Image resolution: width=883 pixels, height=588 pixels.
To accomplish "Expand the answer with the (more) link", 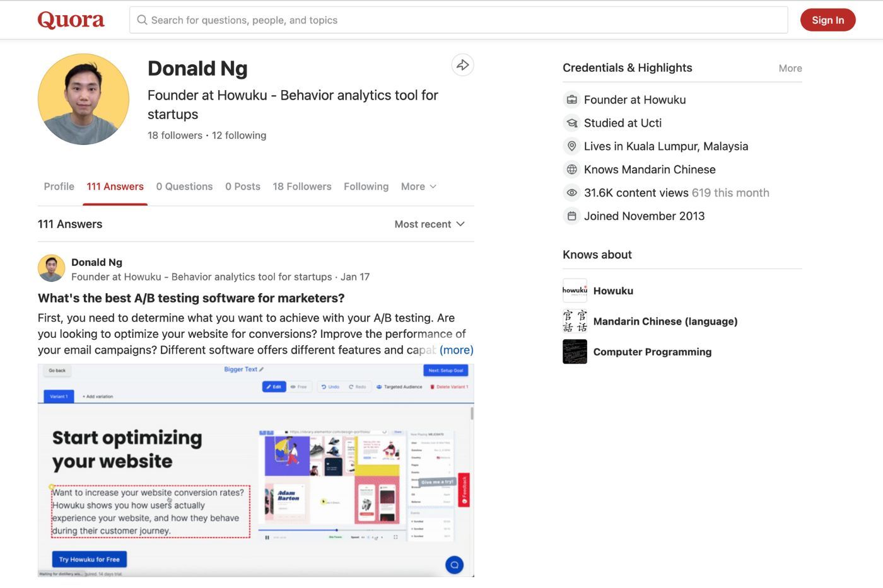I will (457, 350).
